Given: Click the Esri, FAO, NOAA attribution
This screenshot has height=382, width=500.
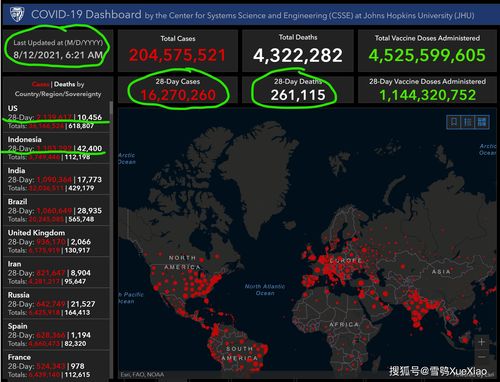Looking at the screenshot, I should pos(142,374).
